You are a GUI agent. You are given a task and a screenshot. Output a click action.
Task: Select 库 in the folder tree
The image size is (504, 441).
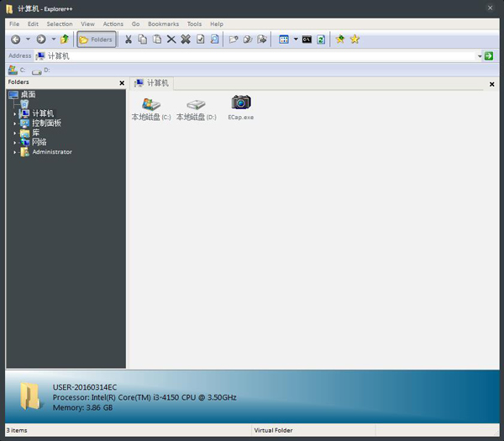coord(35,133)
